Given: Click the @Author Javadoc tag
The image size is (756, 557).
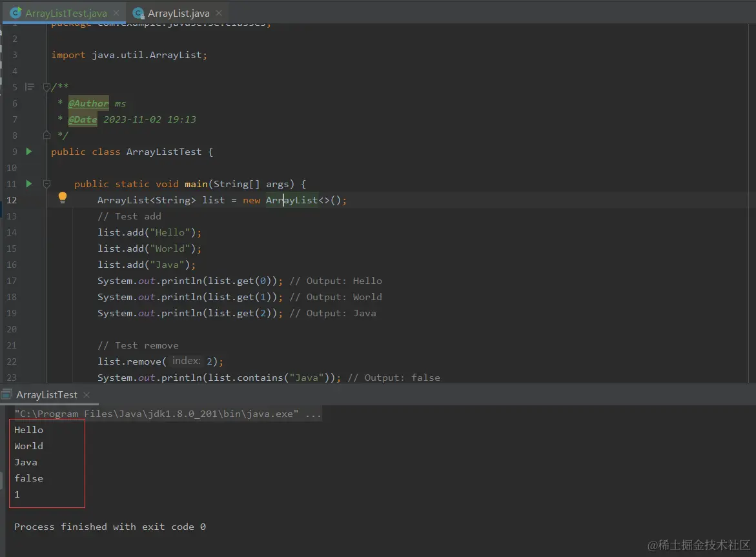Looking at the screenshot, I should 88,103.
